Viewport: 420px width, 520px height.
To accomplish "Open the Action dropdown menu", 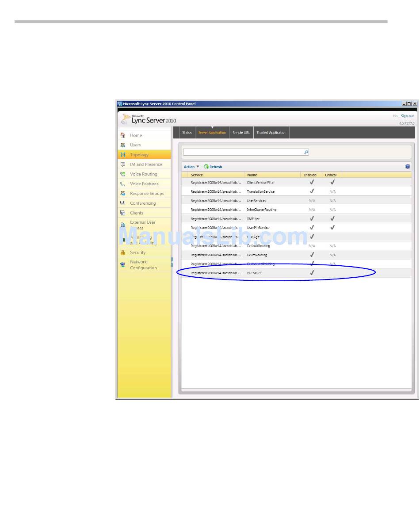I will point(191,166).
